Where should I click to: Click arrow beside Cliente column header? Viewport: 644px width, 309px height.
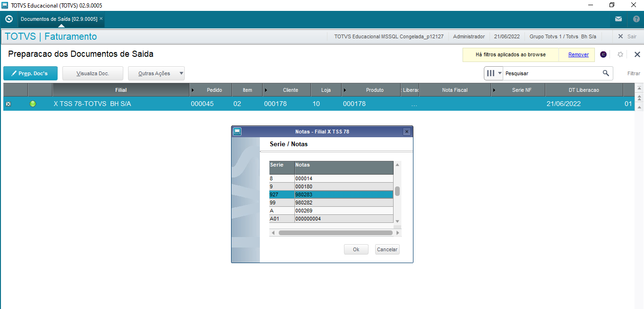pyautogui.click(x=266, y=90)
